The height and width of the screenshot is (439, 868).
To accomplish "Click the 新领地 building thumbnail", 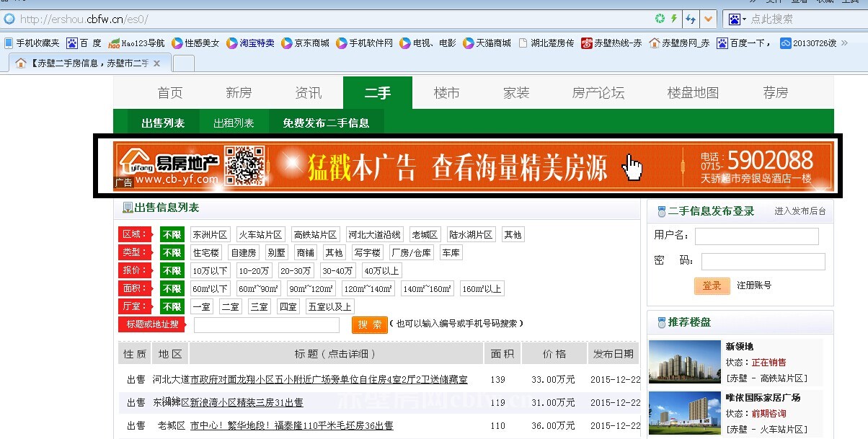I will click(684, 362).
